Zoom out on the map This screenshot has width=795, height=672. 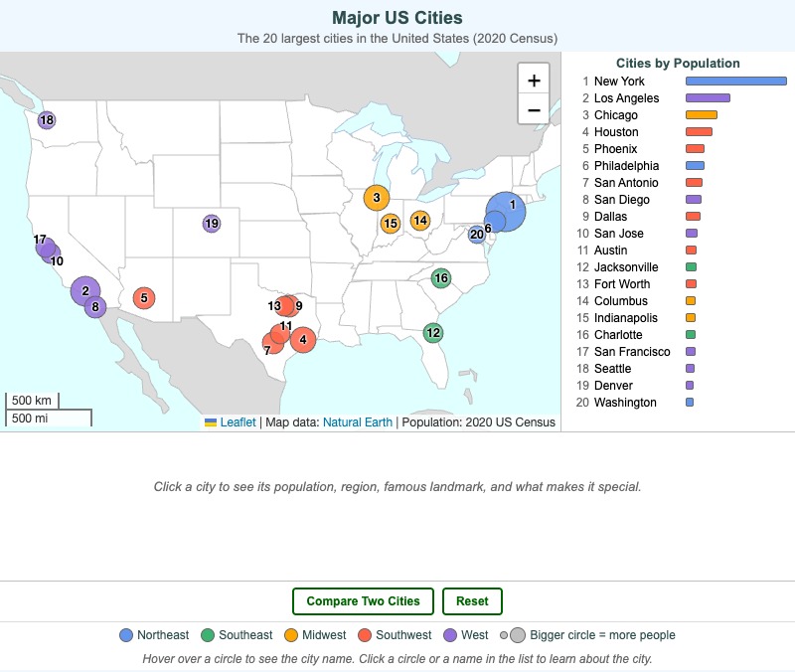534,109
